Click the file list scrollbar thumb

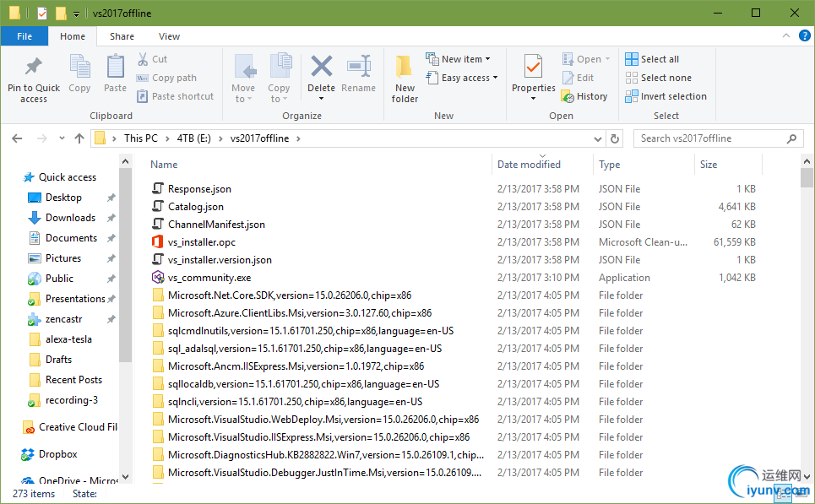(x=807, y=177)
